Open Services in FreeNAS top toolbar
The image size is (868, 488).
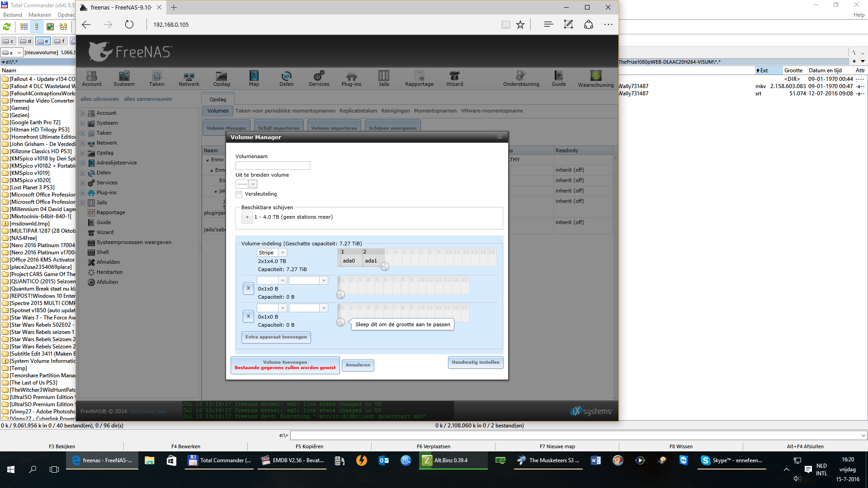[319, 79]
